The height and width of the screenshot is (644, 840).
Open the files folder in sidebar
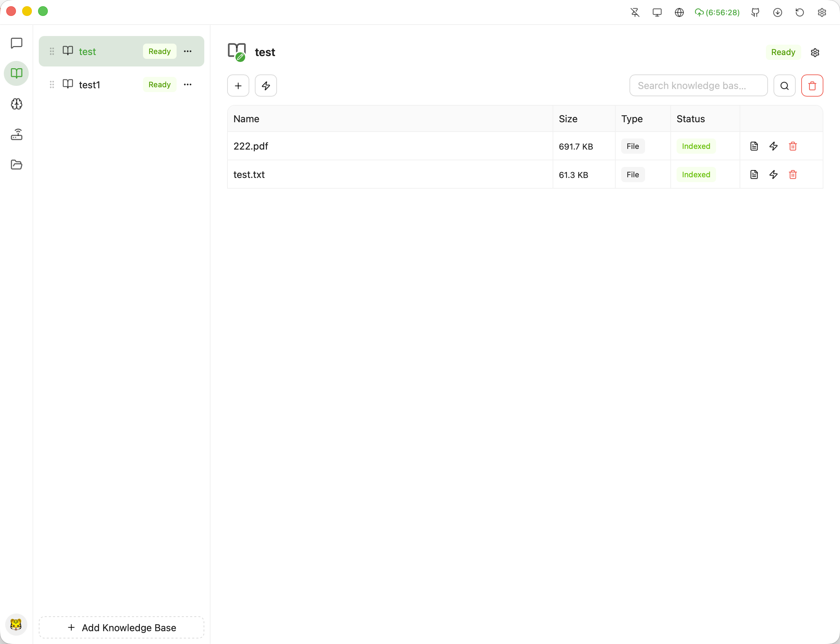[17, 165]
